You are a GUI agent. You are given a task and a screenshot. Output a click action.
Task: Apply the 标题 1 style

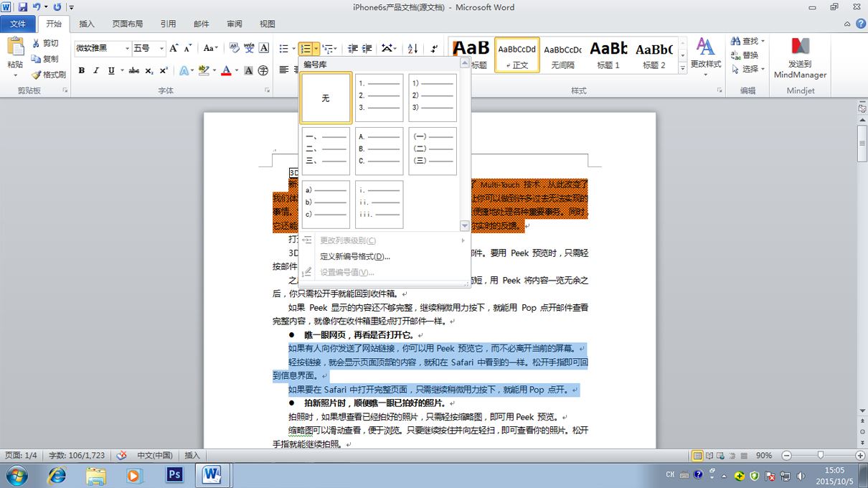coord(608,55)
